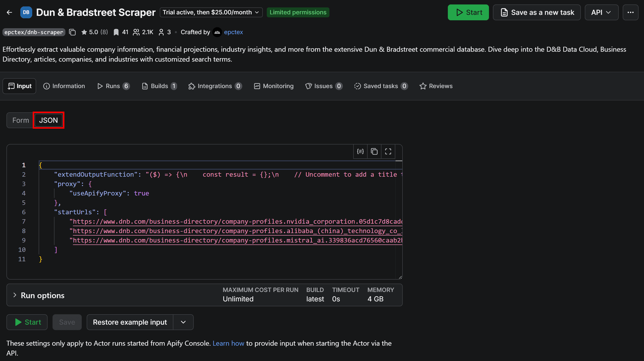The height and width of the screenshot is (361, 644).
Task: Open the Reviews tab
Action: point(436,86)
